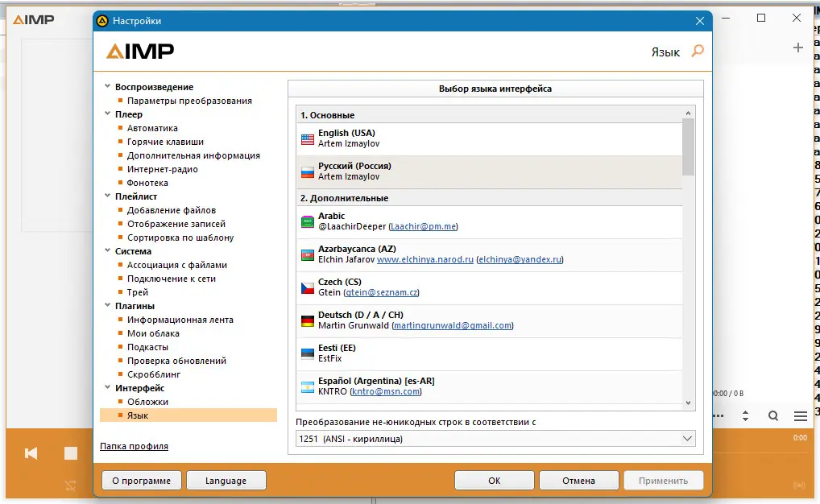This screenshot has height=504, width=820.
Task: Open Дополнительная информация settings page
Action: click(193, 155)
